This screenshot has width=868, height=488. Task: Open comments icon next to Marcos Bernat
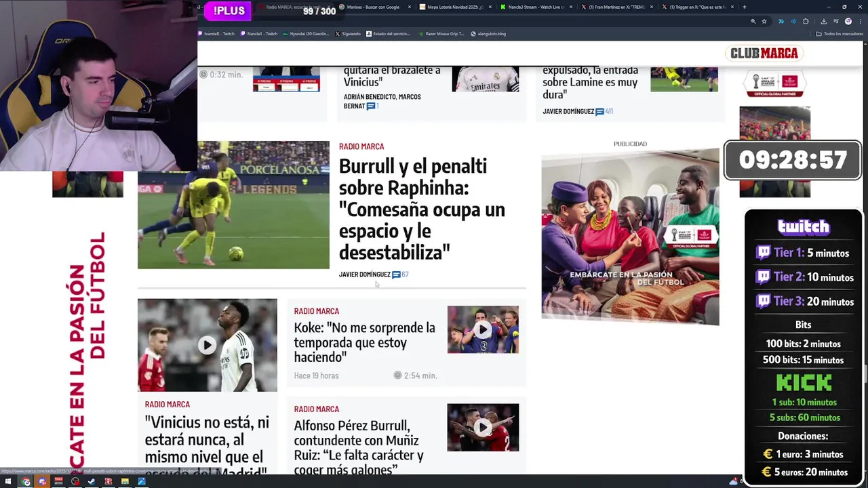pos(372,106)
